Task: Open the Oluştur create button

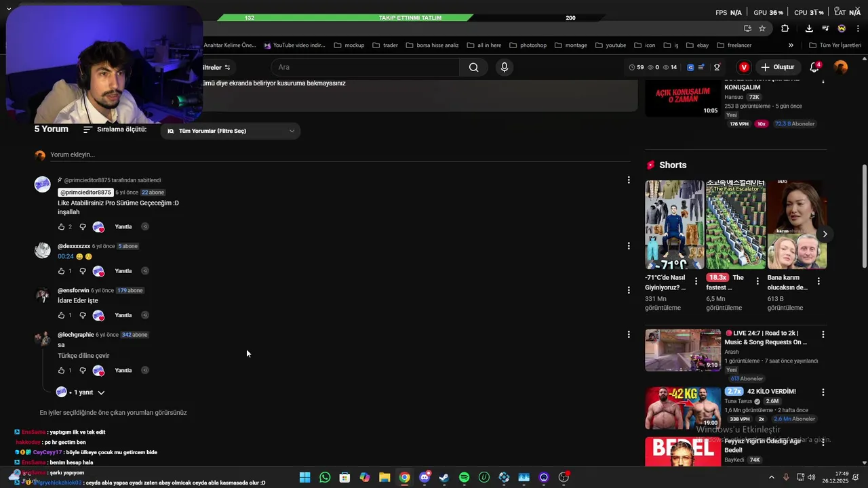Action: (x=777, y=67)
